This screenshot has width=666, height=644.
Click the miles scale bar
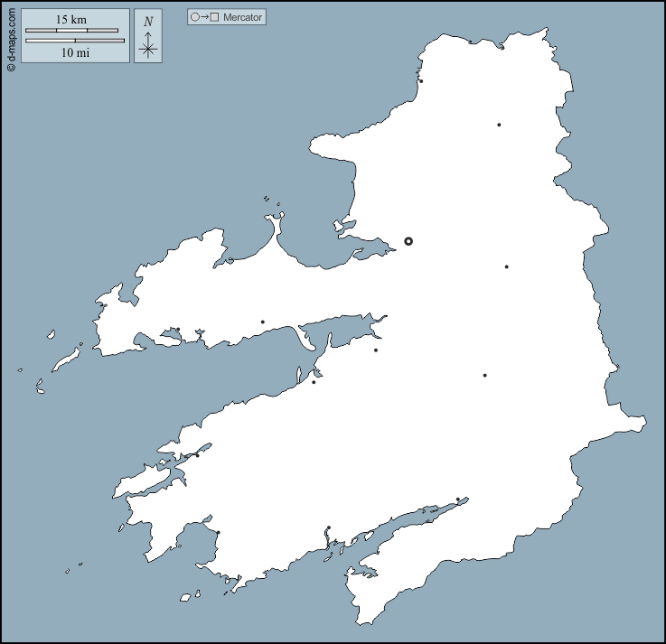click(x=75, y=41)
